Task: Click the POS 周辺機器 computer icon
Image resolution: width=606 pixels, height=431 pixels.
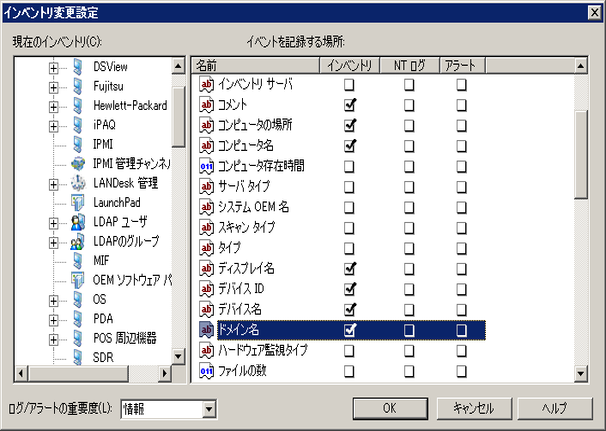Action: pos(78,338)
